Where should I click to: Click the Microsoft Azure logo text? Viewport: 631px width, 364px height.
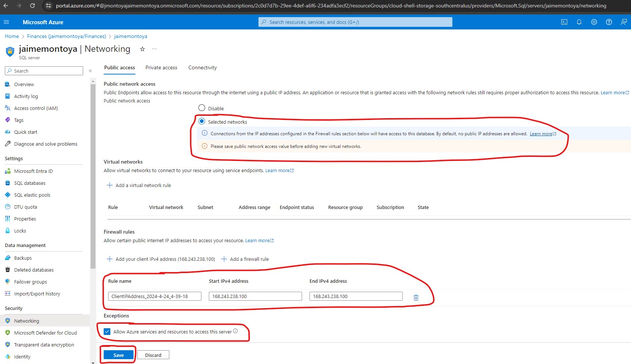click(x=43, y=22)
